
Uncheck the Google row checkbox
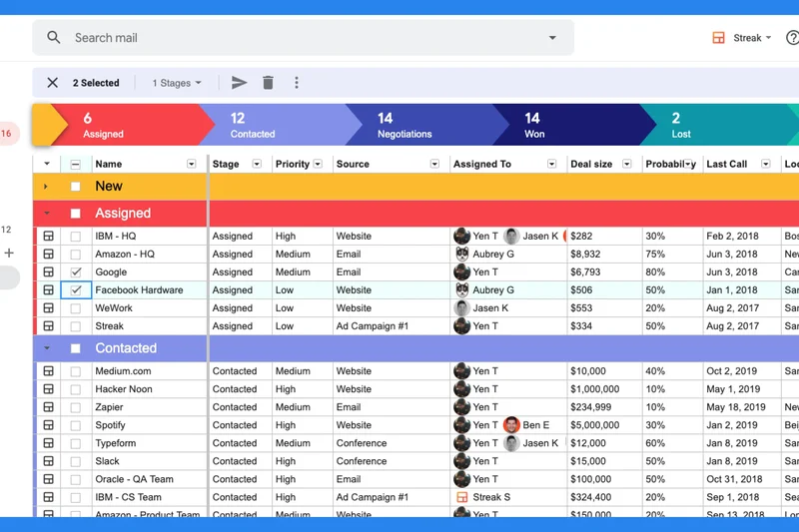pos(76,271)
